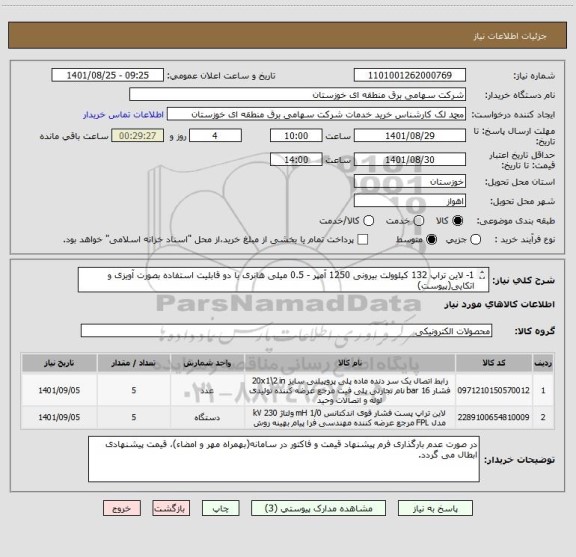Click the response deadline date 1401/08/29
This screenshot has width=576, height=557.
[x=410, y=136]
